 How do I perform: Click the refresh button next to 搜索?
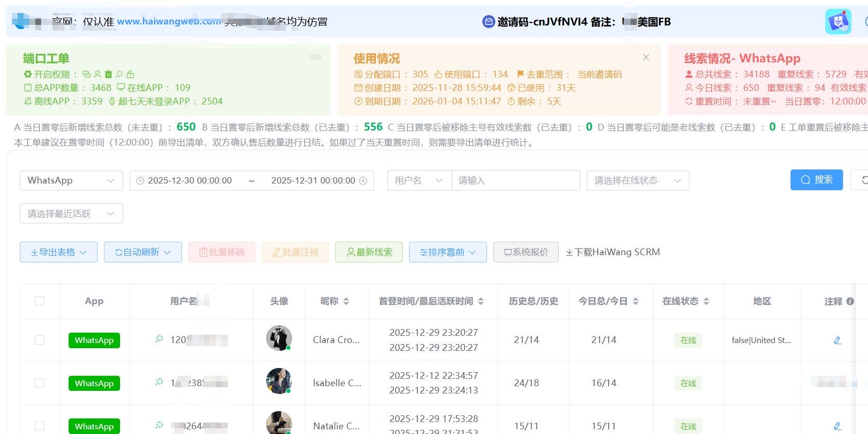tap(861, 180)
